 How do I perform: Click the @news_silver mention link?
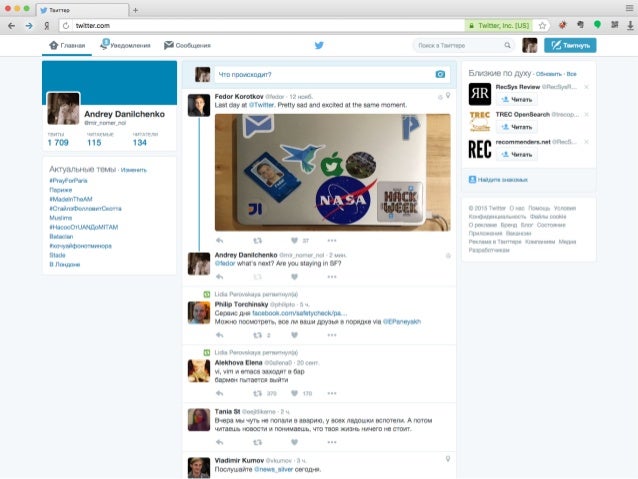(x=273, y=469)
